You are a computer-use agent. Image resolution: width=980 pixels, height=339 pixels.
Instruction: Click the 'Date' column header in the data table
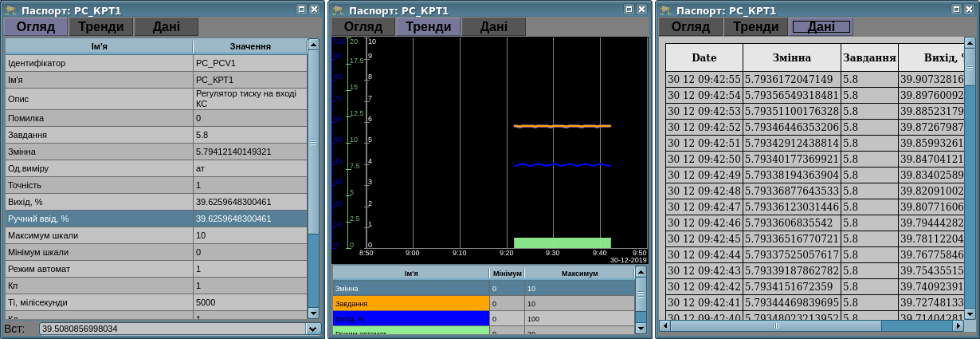[x=704, y=57]
